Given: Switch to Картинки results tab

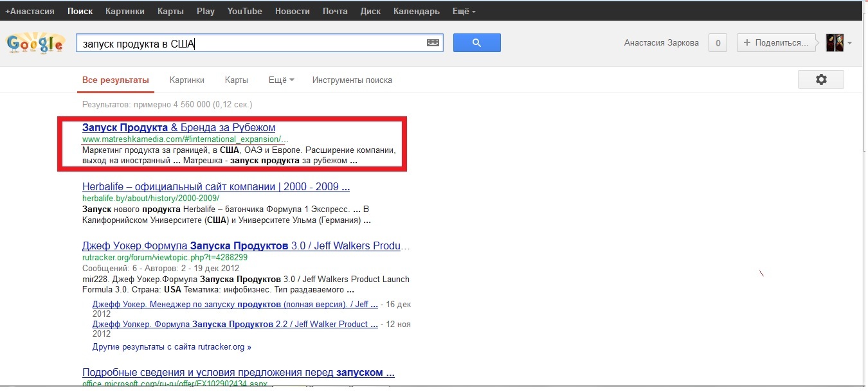Looking at the screenshot, I should coord(187,80).
